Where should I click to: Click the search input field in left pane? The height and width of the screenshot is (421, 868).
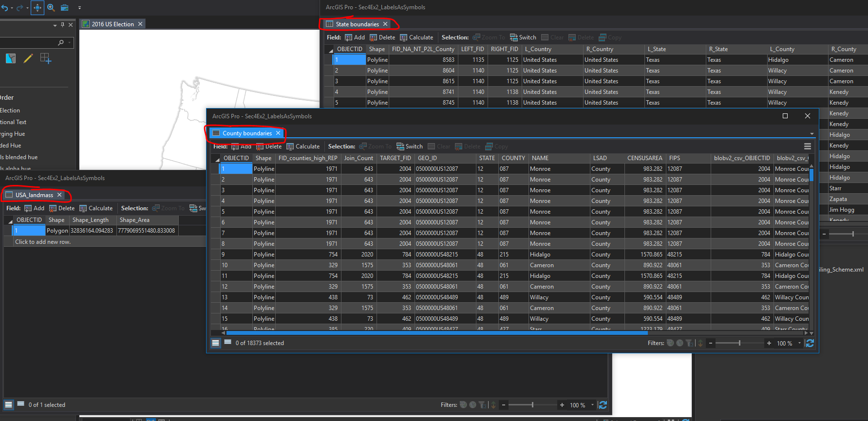(x=29, y=43)
